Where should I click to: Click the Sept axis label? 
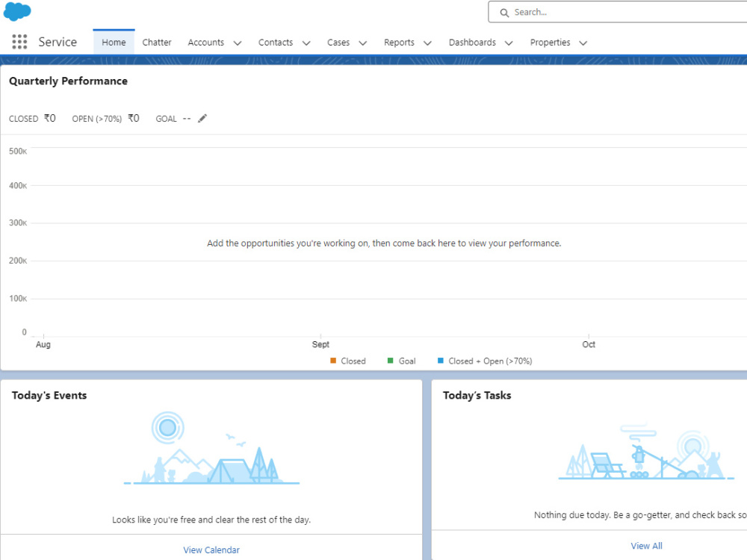320,344
